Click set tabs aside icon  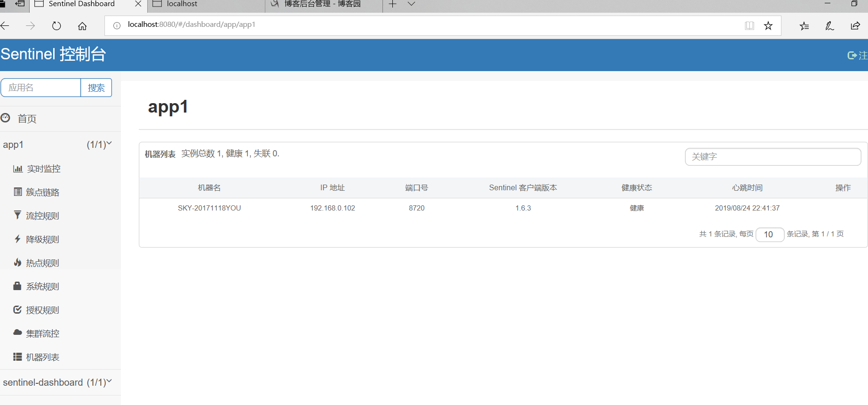[20, 4]
